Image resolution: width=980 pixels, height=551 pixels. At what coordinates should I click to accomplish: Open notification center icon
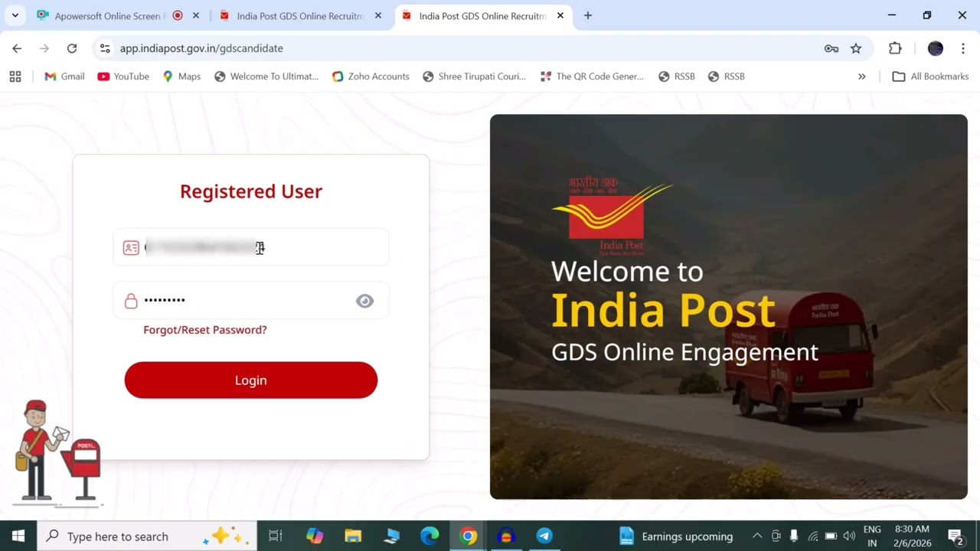coord(955,536)
